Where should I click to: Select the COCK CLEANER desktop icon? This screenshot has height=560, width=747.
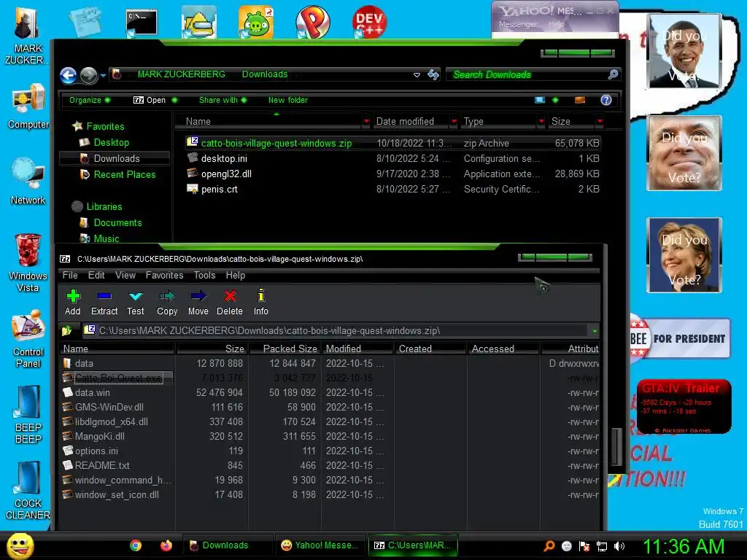(28, 491)
